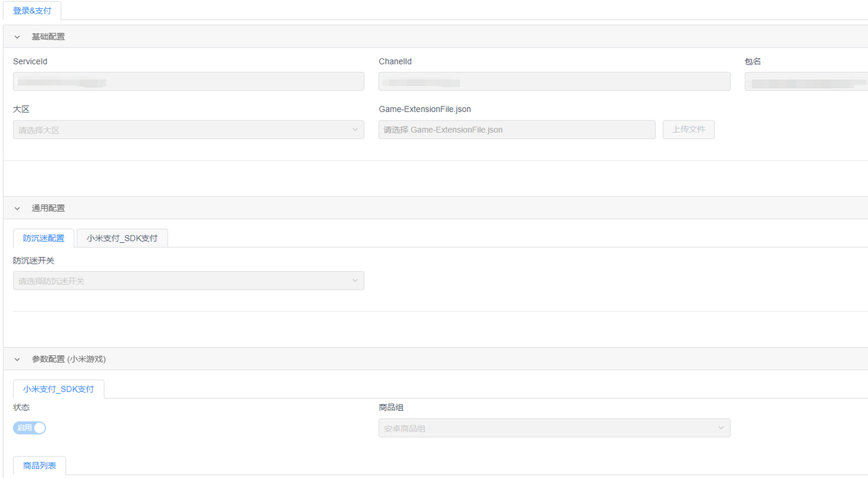
Task: Select the 防沉迷配置 tab
Action: pyautogui.click(x=43, y=238)
